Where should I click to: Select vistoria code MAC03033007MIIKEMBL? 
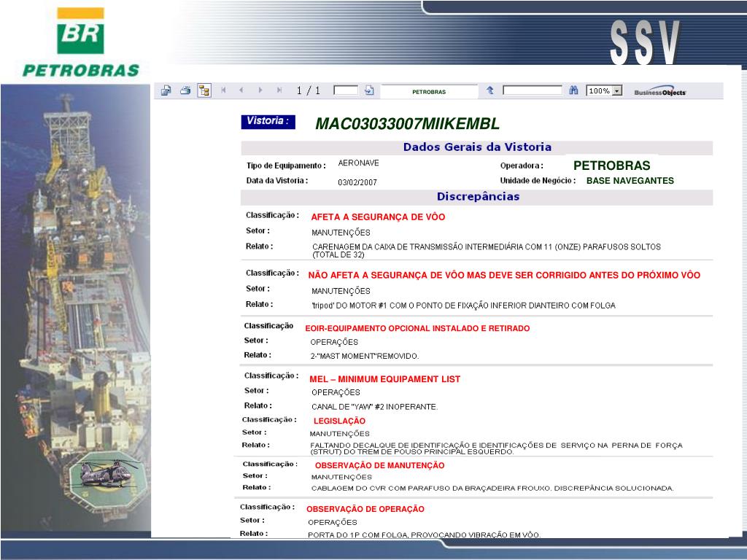(407, 124)
